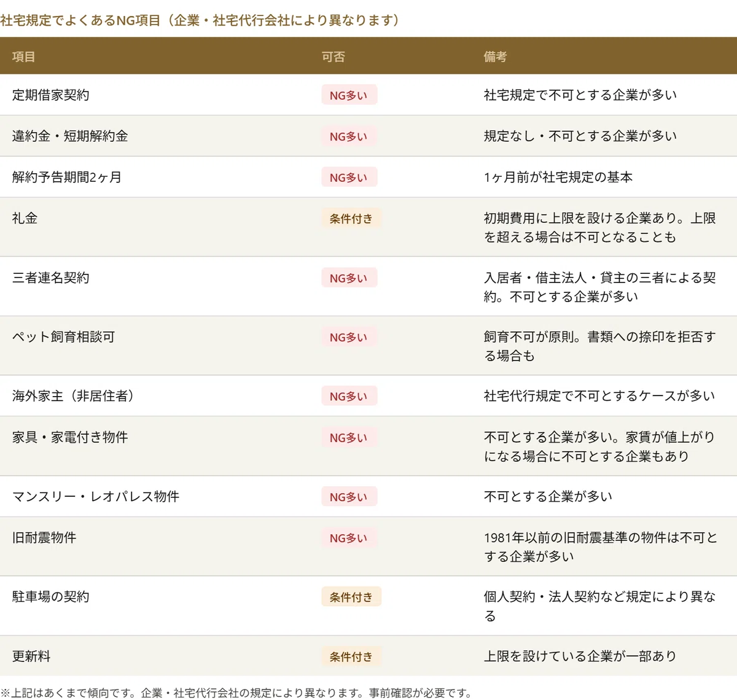Image resolution: width=737 pixels, height=700 pixels.
Task: Click remark 上限を設けている企業が一部あり
Action: click(x=580, y=656)
